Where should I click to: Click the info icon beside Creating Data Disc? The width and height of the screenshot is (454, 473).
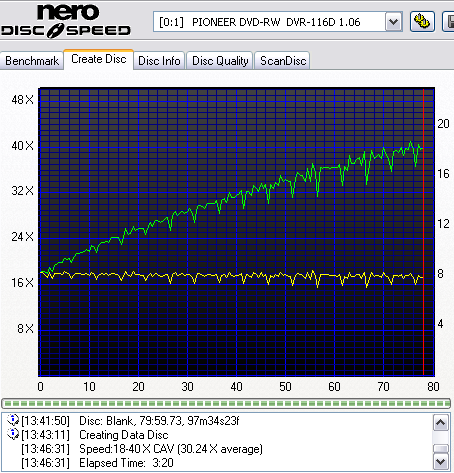13,434
